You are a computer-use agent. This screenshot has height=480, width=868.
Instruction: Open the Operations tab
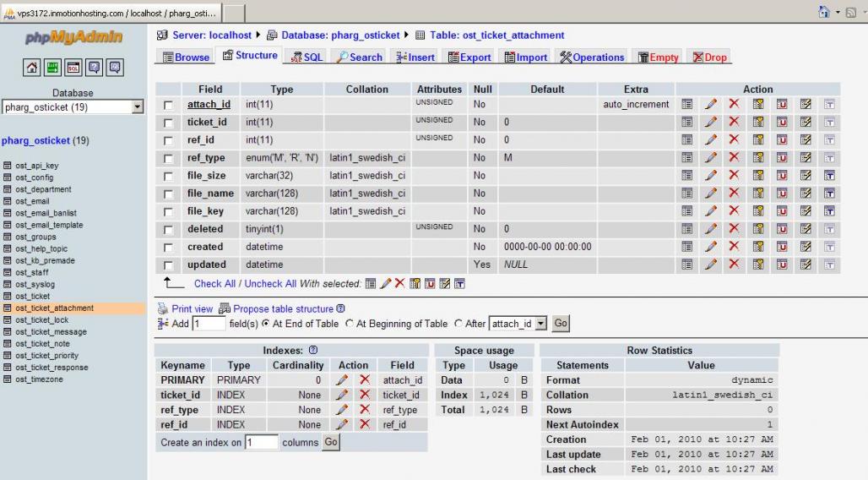click(592, 57)
